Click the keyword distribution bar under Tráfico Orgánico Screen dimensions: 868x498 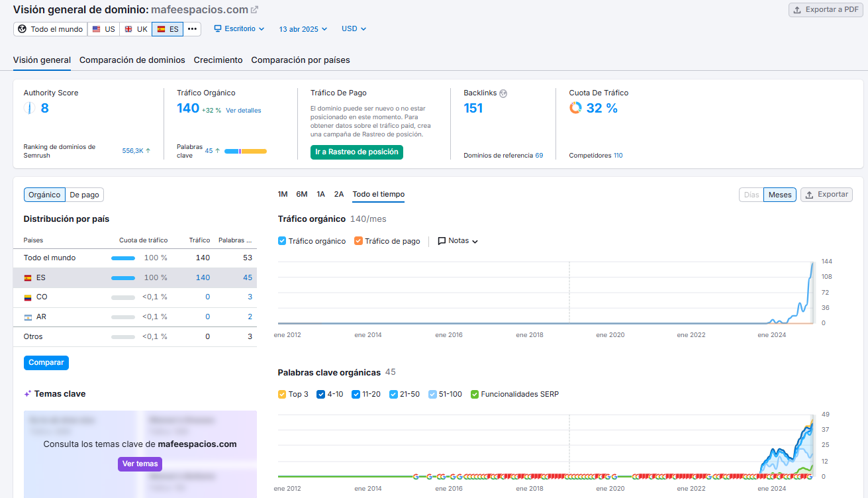pos(245,152)
